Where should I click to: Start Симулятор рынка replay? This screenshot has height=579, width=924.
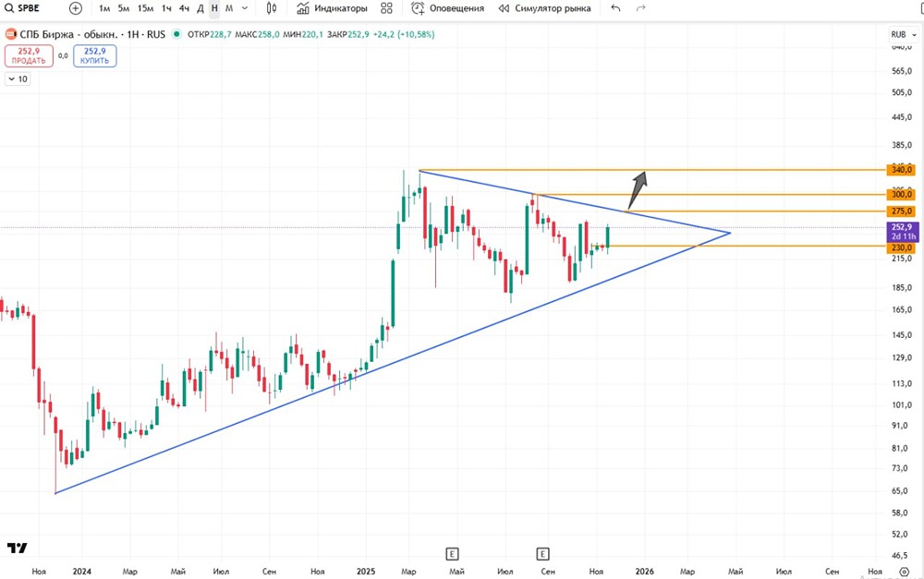click(544, 8)
